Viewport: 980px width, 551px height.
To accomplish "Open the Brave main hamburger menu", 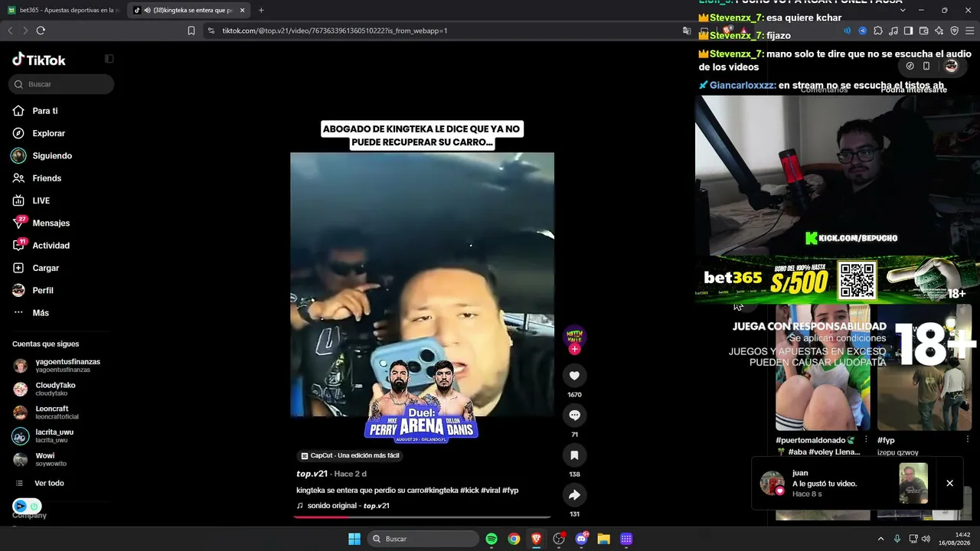I will coord(969,31).
